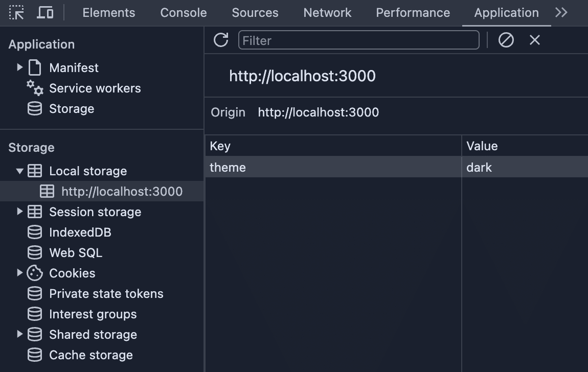
Task: Click the IndexedDB database icon
Action: click(x=34, y=232)
